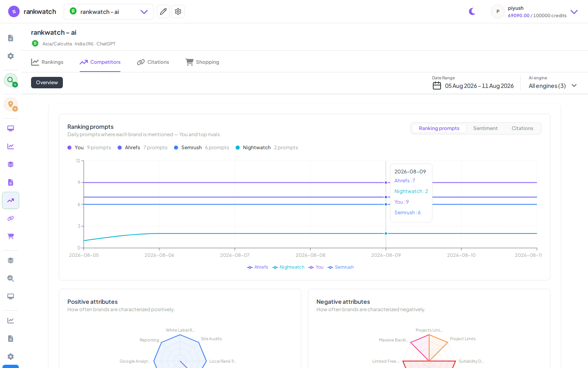
Task: Click grey gear icon above green search icon
Action: click(11, 56)
